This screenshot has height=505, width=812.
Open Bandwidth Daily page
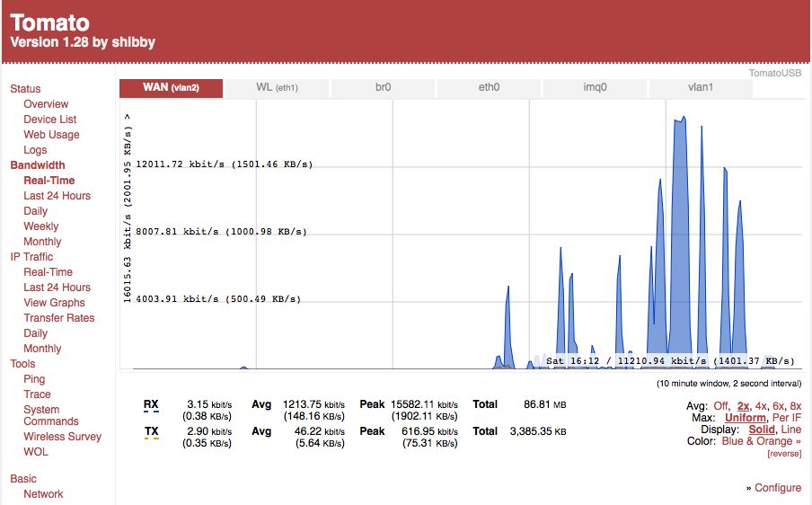point(35,211)
